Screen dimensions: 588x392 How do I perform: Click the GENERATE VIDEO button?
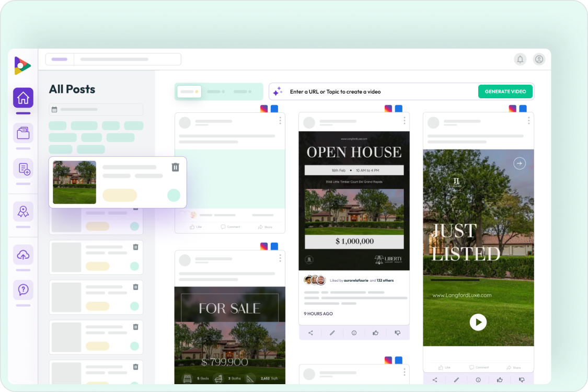click(x=505, y=91)
